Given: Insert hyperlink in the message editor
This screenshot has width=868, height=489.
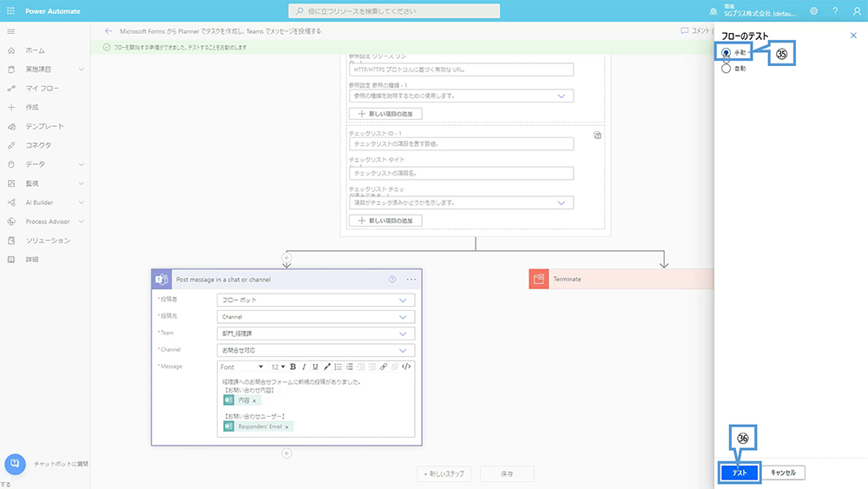Looking at the screenshot, I should [x=383, y=367].
